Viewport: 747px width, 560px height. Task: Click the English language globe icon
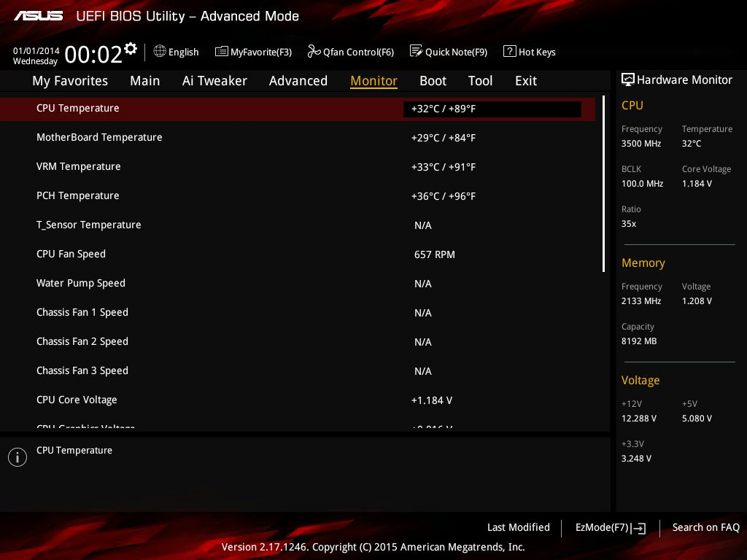pos(159,51)
